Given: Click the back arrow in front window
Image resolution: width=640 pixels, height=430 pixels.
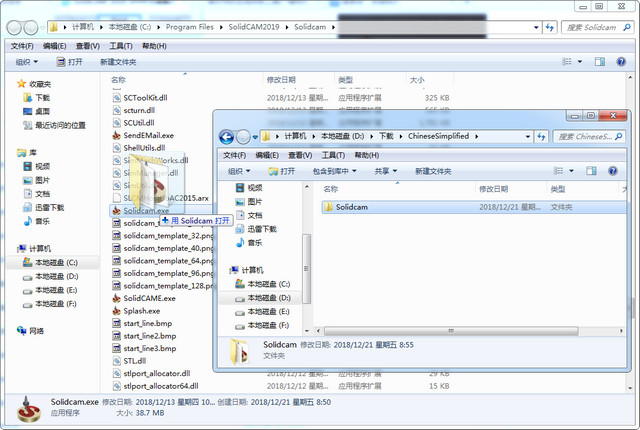Looking at the screenshot, I should click(227, 137).
